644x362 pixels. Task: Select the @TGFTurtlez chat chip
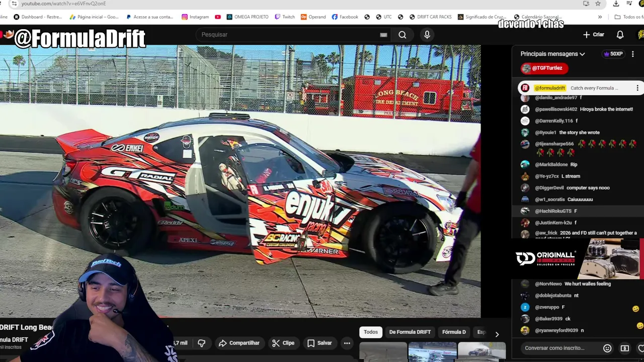544,68
